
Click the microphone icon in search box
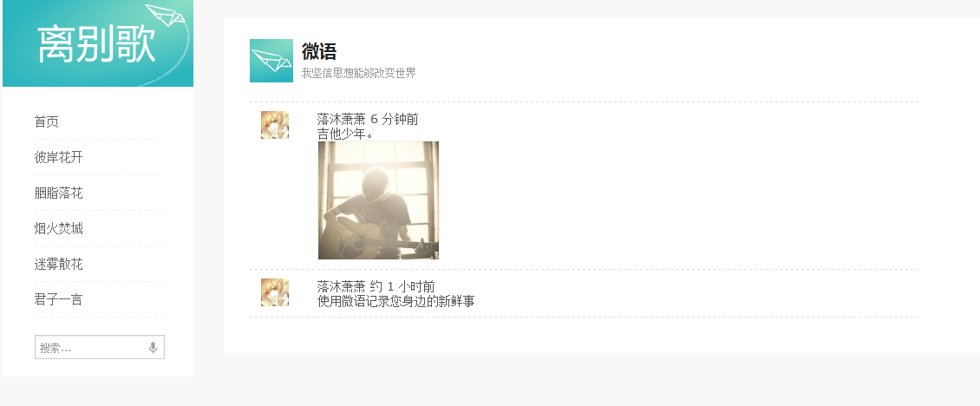(154, 348)
